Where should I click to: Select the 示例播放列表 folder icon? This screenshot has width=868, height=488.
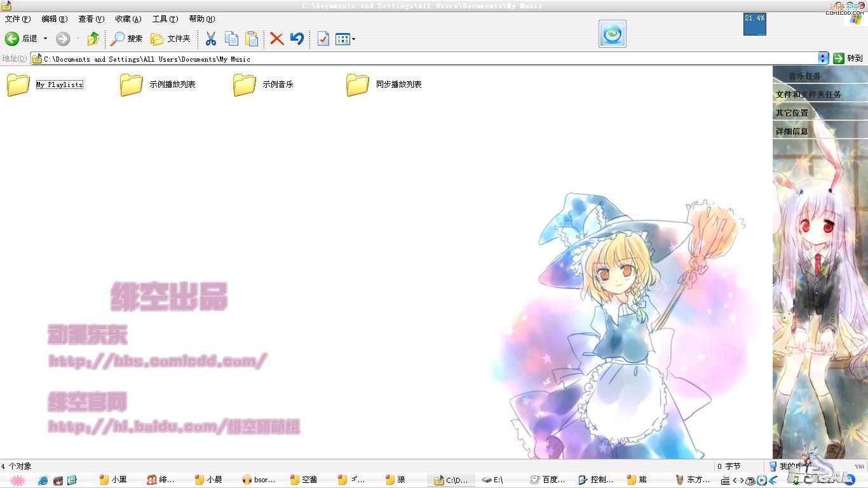coord(132,84)
